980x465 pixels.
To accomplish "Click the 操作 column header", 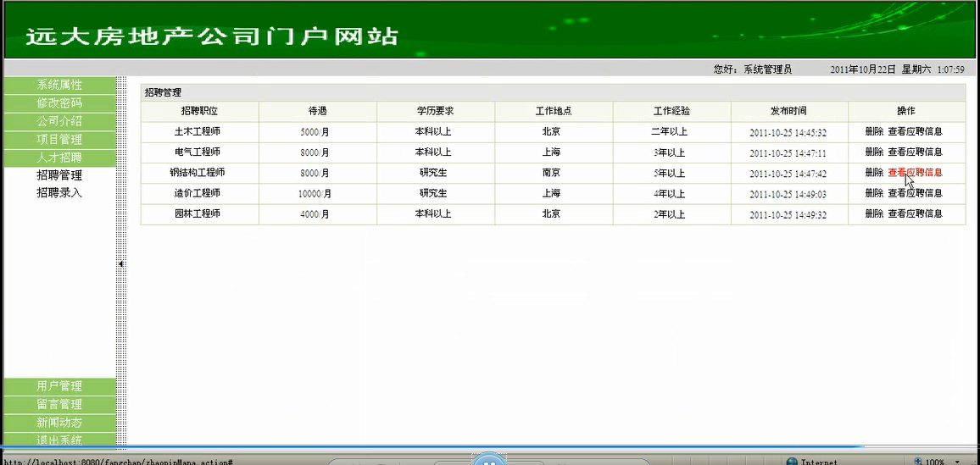I will pyautogui.click(x=906, y=111).
